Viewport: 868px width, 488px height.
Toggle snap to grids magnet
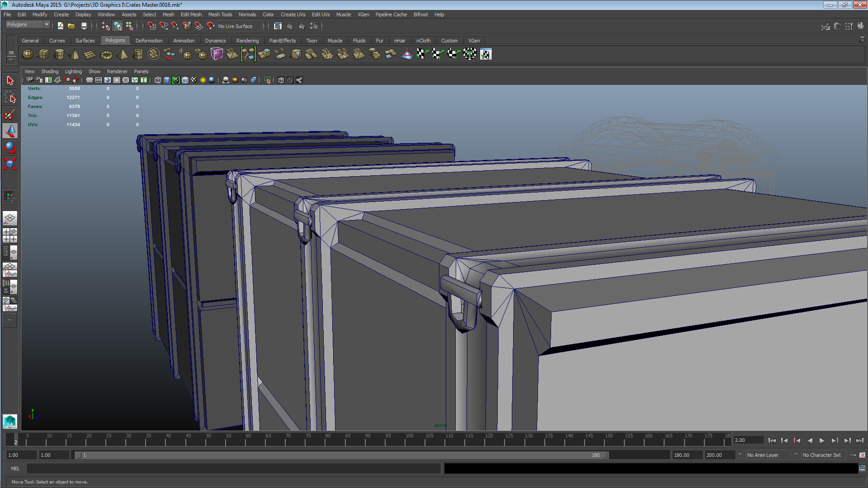151,26
